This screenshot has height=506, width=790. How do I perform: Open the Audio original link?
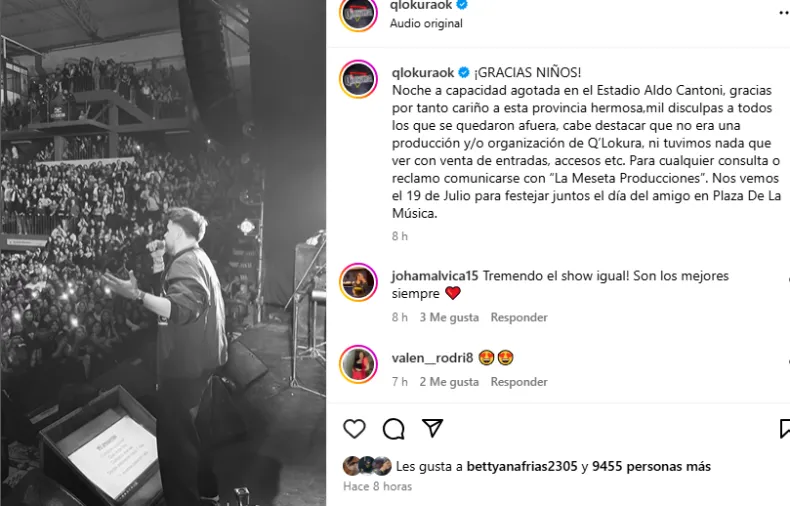pyautogui.click(x=426, y=24)
